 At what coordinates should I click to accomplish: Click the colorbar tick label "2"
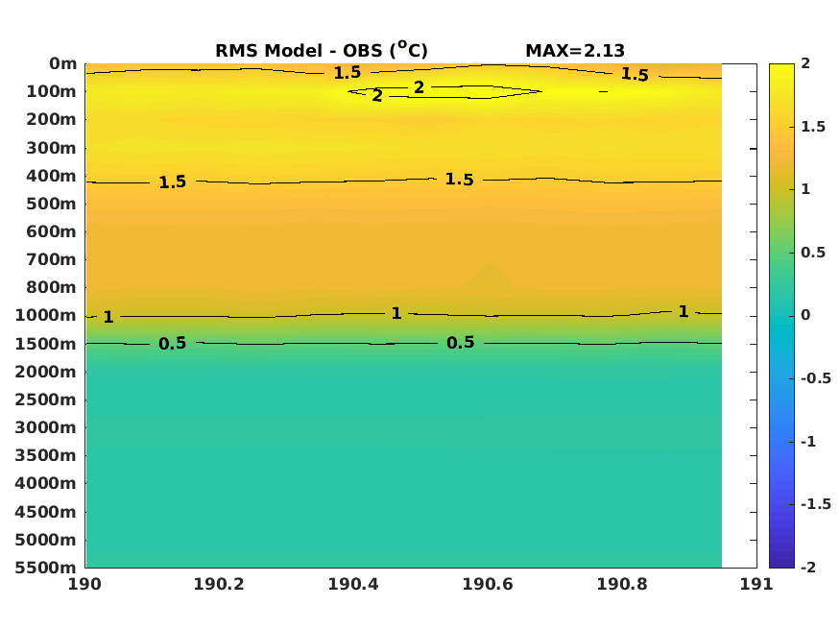[x=805, y=63]
